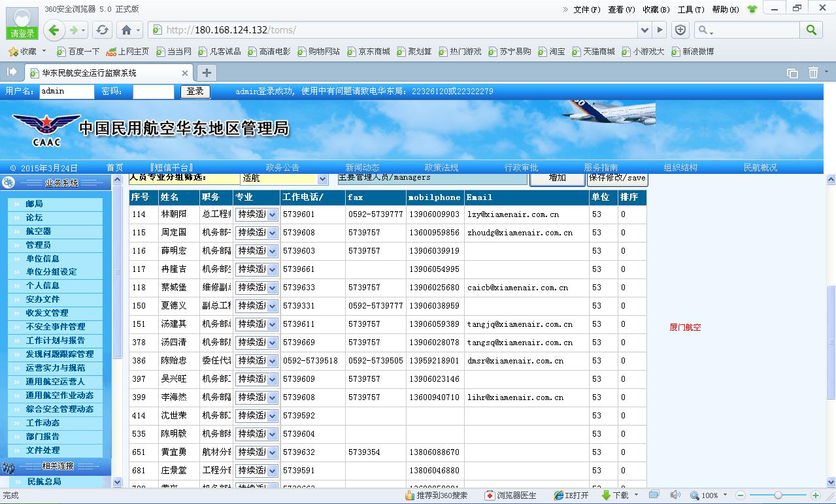This screenshot has height=504, width=836.
Task: Open the 专业 dropdown for 陈贻忠
Action: pos(273,361)
